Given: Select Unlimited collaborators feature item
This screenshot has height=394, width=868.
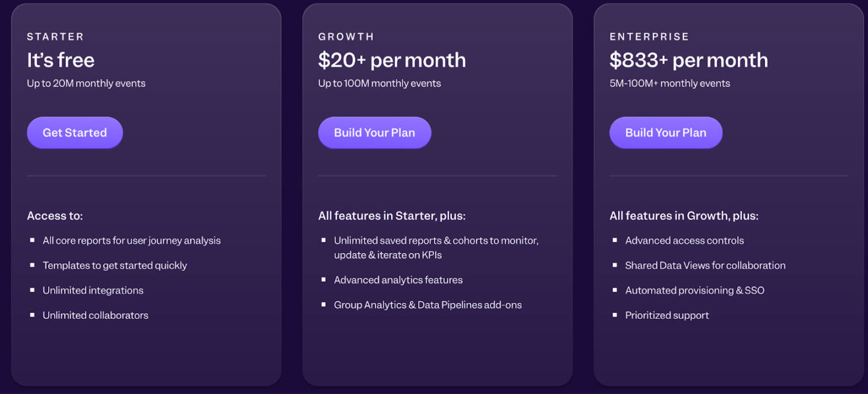Looking at the screenshot, I should (x=95, y=315).
